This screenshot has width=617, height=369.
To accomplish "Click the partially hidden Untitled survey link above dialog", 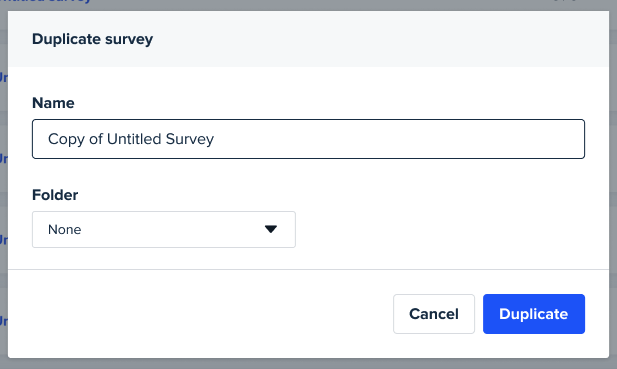I will point(45,2).
